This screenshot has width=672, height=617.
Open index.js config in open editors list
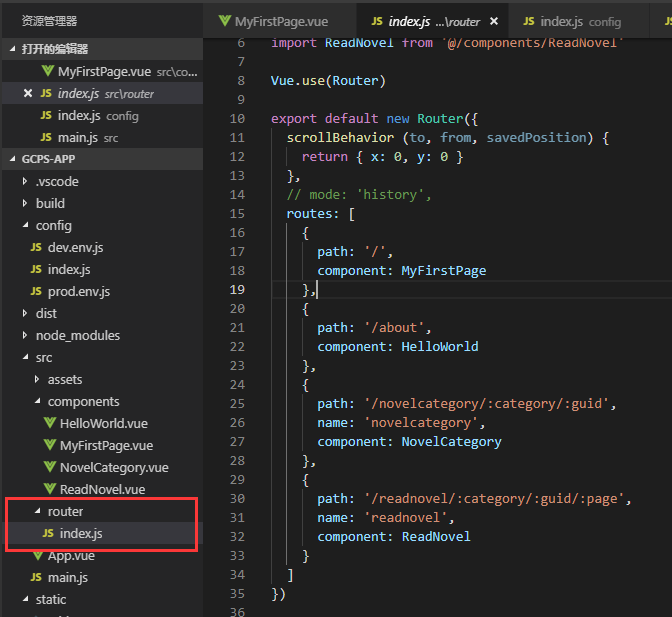pos(102,115)
